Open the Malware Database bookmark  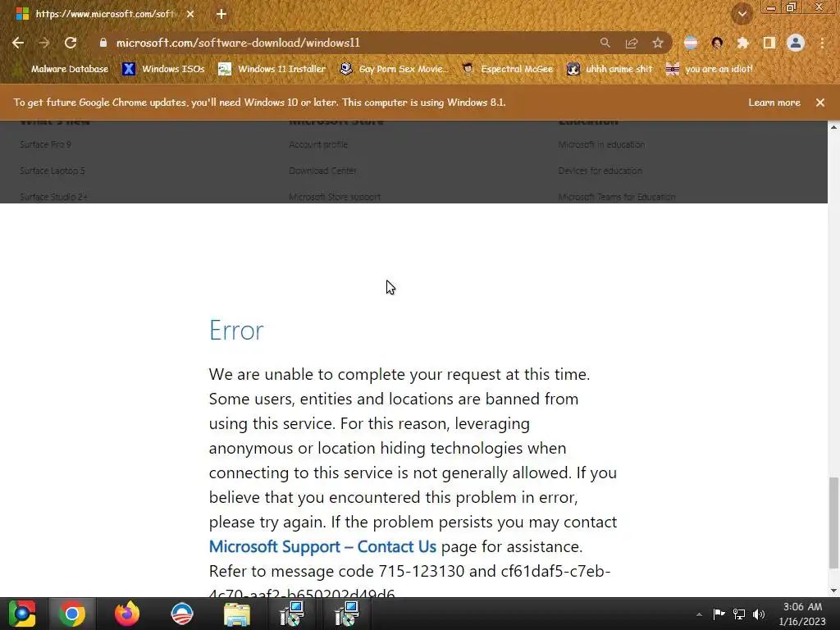point(62,69)
